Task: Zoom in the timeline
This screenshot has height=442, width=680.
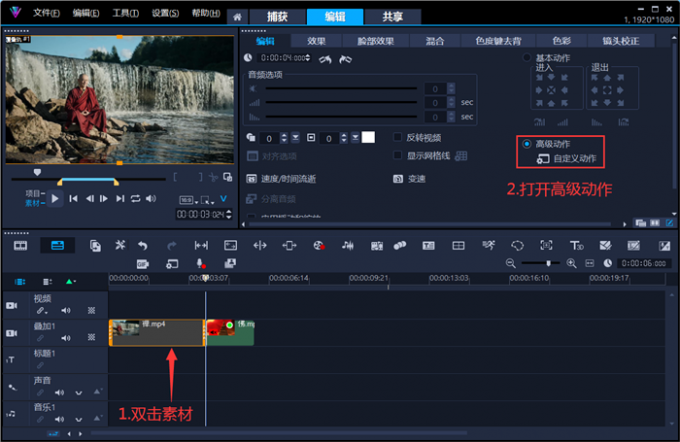Action: pos(572,263)
